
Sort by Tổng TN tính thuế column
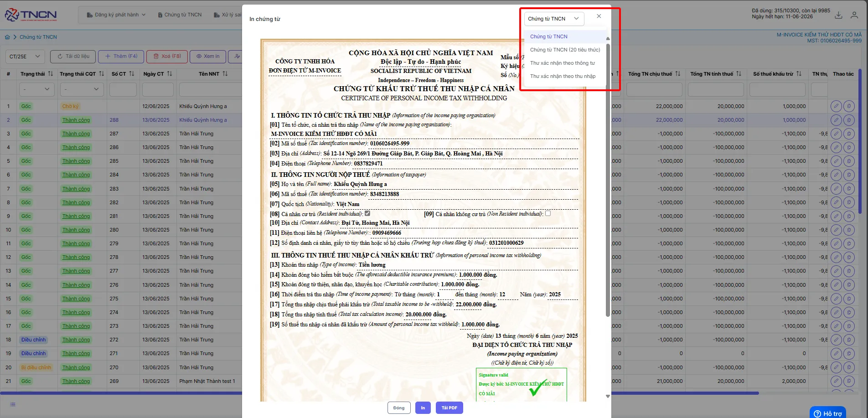739,74
